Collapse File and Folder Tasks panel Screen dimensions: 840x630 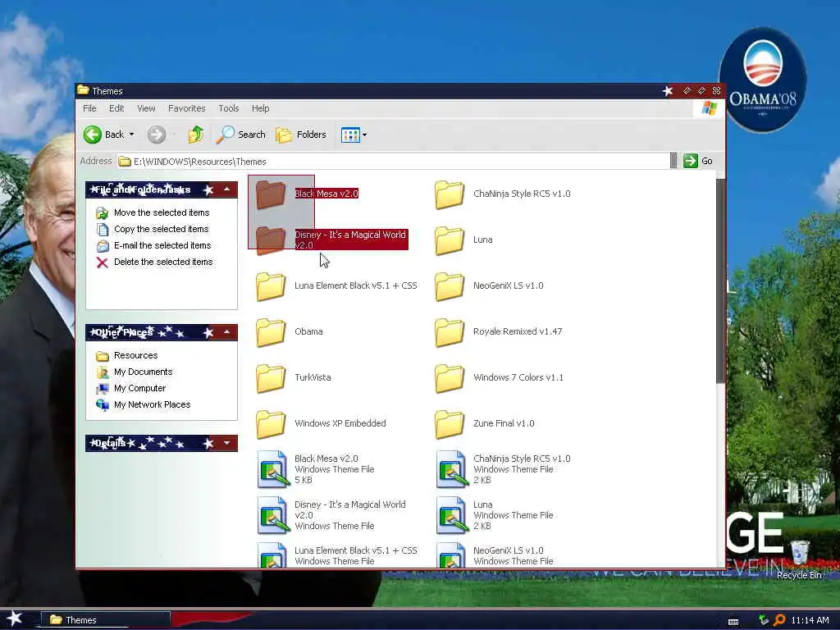pyautogui.click(x=227, y=189)
